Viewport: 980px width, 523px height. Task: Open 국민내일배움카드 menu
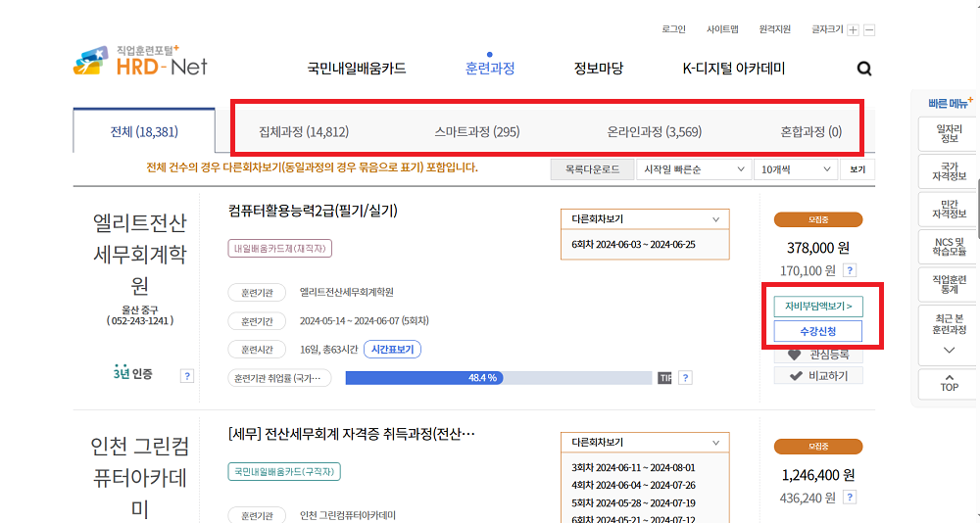tap(357, 69)
